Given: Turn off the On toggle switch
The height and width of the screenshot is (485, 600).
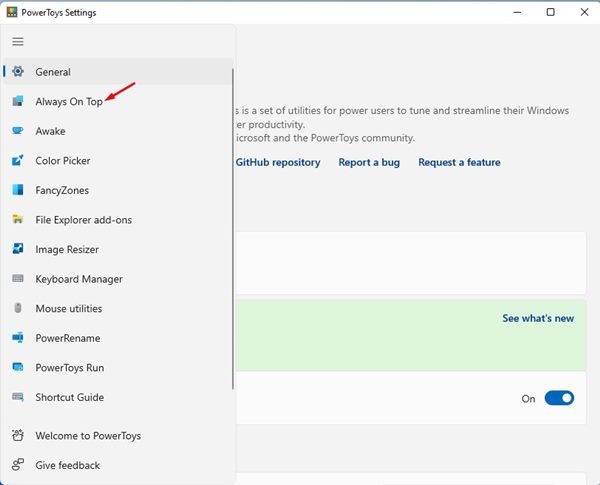Looking at the screenshot, I should coord(559,398).
